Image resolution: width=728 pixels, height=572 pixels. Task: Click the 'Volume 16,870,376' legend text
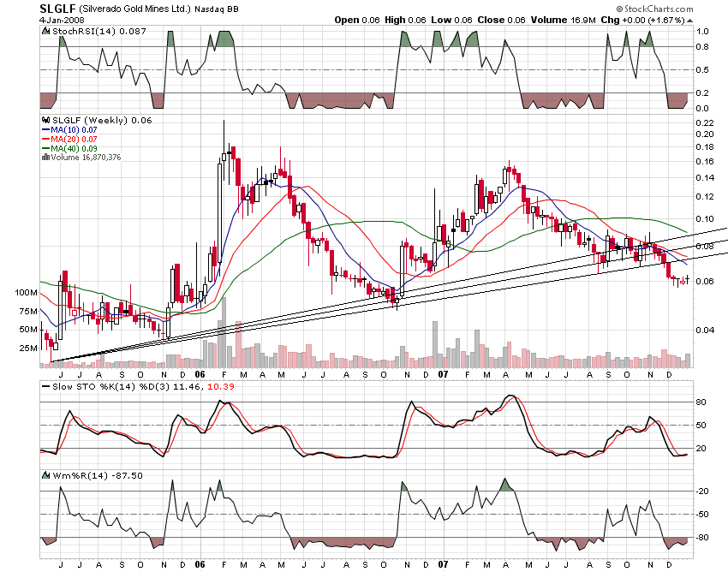pyautogui.click(x=86, y=158)
